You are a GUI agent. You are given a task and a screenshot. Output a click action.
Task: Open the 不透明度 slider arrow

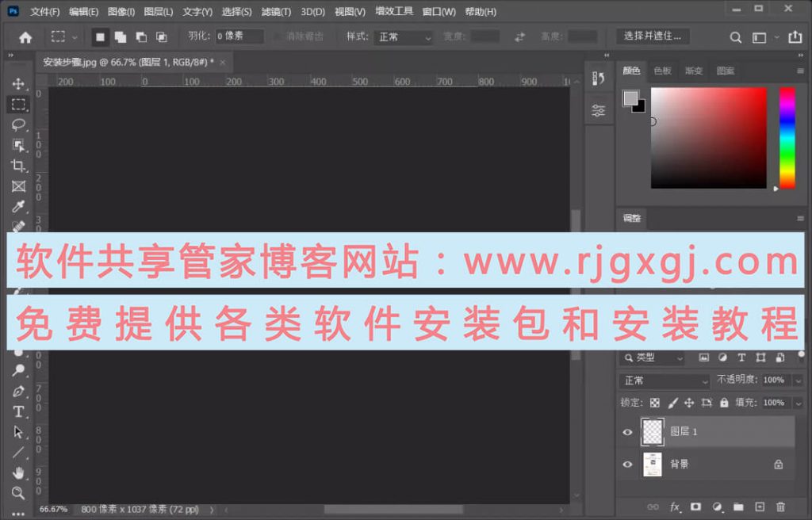tap(798, 380)
